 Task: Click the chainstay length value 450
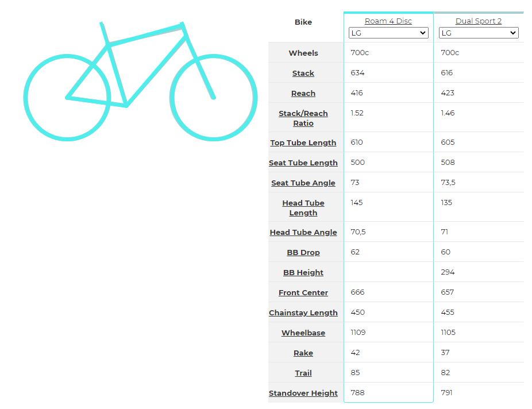coord(357,312)
